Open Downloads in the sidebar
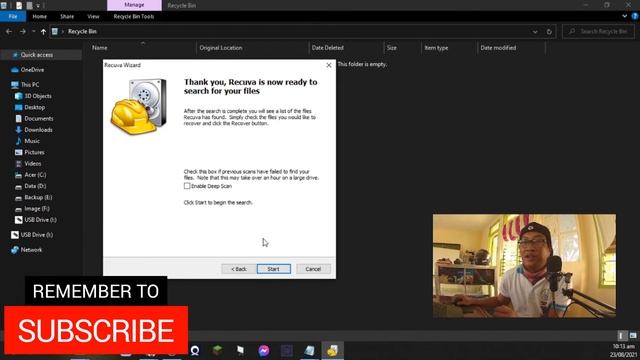The height and width of the screenshot is (360, 640). [x=38, y=130]
